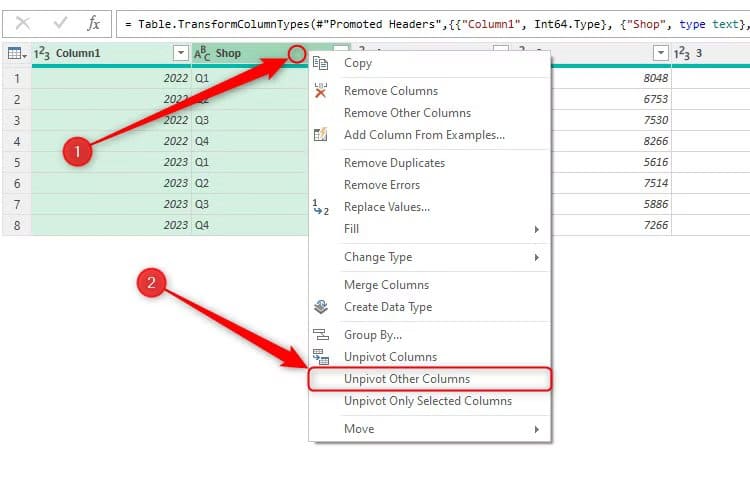Select row number 1

click(x=17, y=78)
